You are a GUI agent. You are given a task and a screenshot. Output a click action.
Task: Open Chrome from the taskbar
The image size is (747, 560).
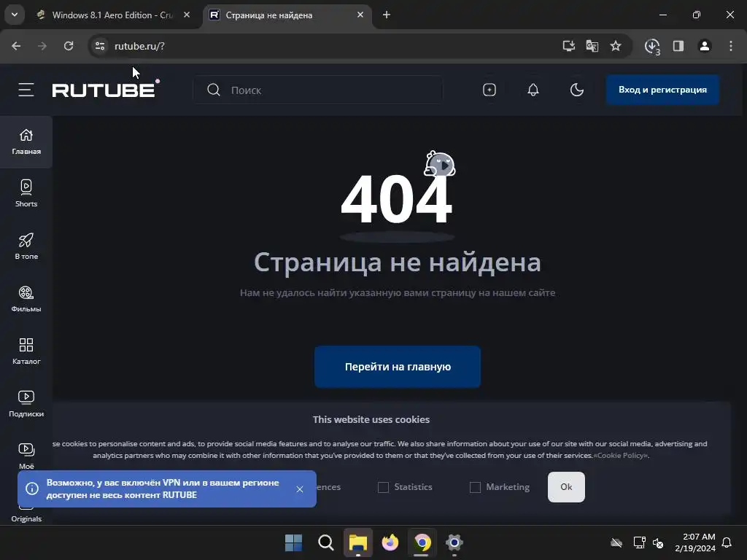tap(422, 542)
